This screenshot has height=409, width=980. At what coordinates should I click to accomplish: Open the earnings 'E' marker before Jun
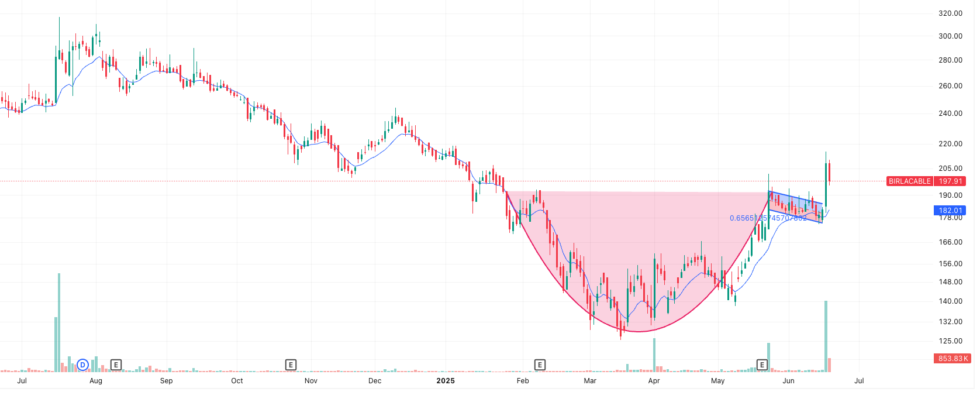762,365
